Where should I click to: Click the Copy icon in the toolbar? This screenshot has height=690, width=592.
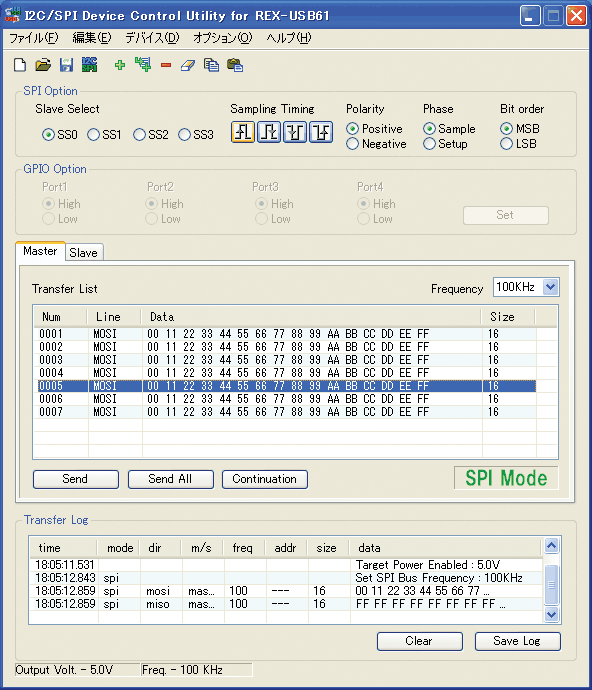[211, 65]
